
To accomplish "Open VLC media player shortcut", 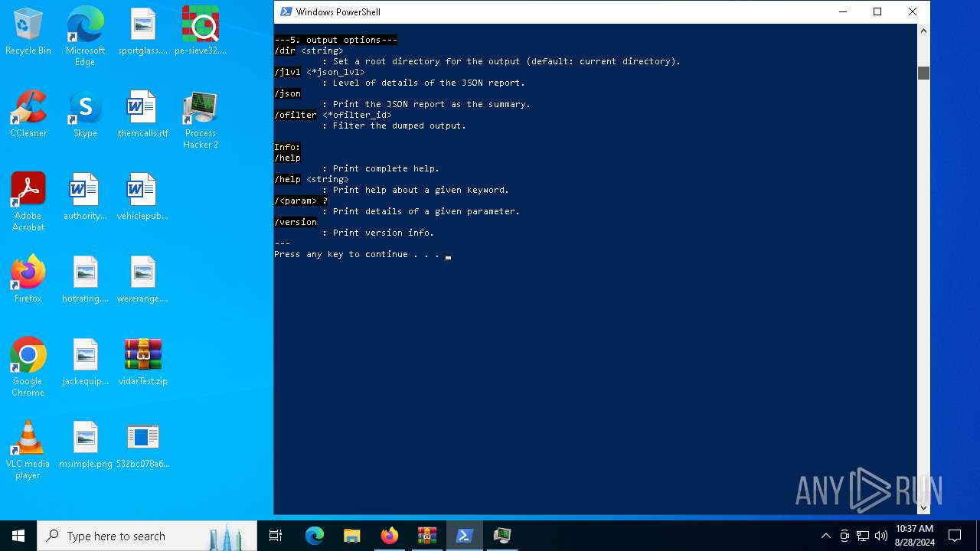I will pyautogui.click(x=28, y=451).
